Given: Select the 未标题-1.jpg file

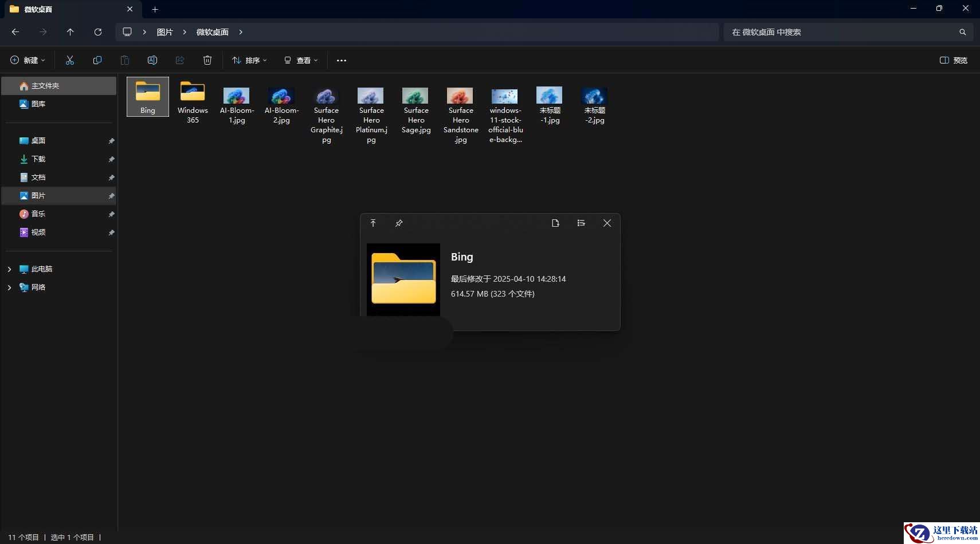Looking at the screenshot, I should coord(550,105).
